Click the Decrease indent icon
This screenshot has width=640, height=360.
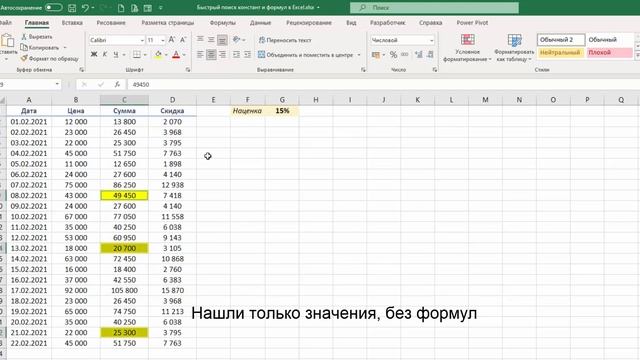[236, 54]
